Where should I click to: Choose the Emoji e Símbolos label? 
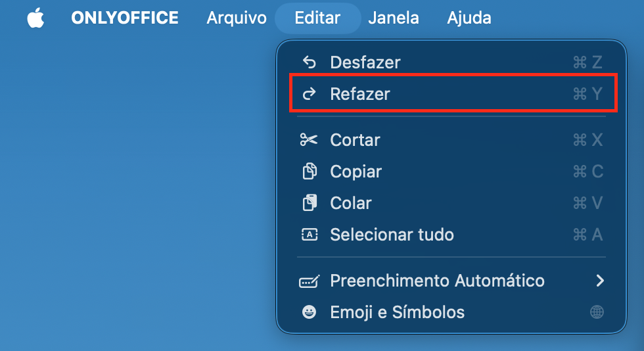[x=397, y=312]
